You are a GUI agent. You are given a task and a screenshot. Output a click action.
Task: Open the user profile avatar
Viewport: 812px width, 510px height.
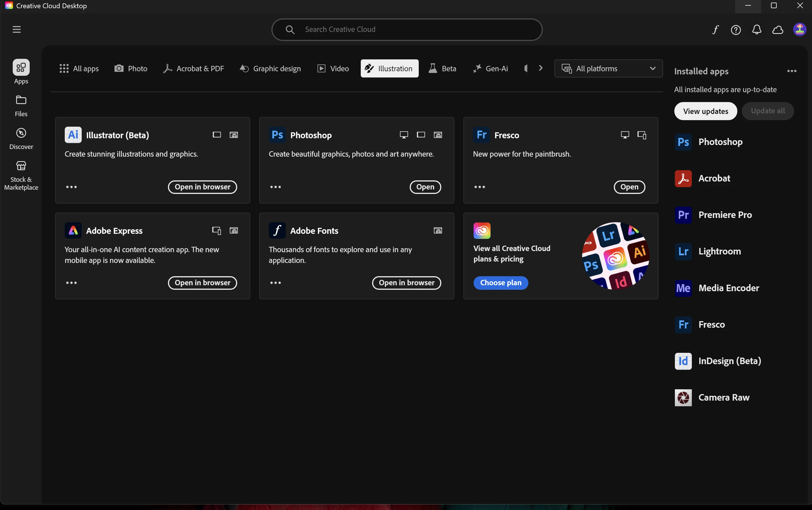799,29
